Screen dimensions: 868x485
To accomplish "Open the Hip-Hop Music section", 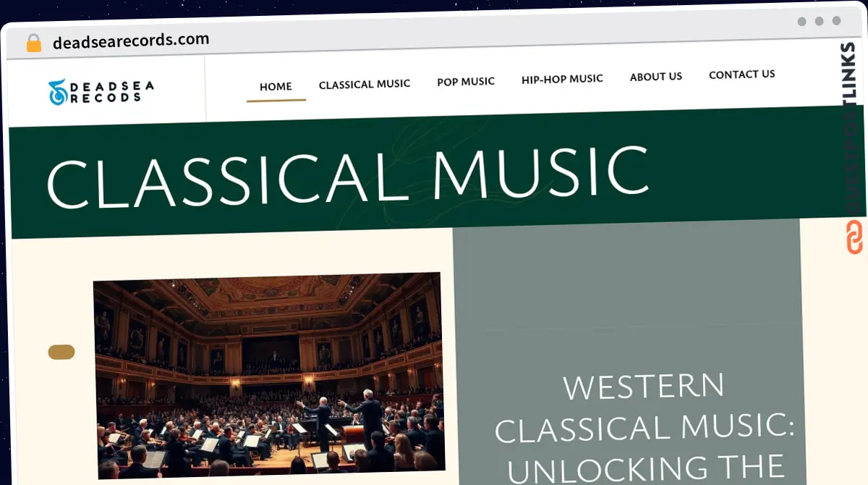I will click(562, 79).
